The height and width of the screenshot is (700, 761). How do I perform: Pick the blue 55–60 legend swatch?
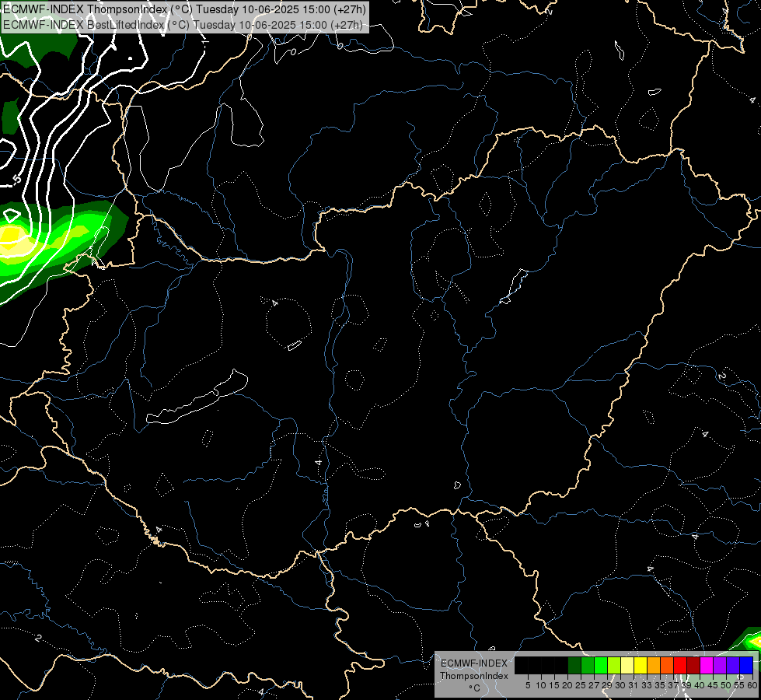pos(746,665)
